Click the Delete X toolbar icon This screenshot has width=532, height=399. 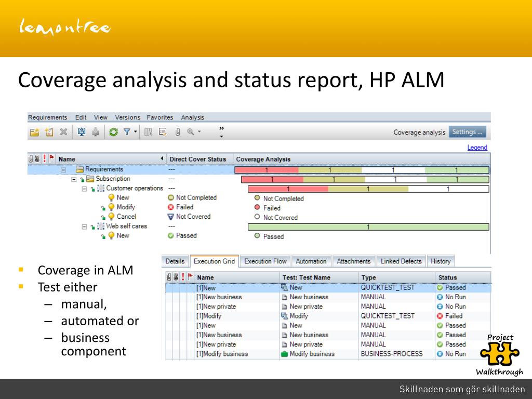(x=63, y=132)
